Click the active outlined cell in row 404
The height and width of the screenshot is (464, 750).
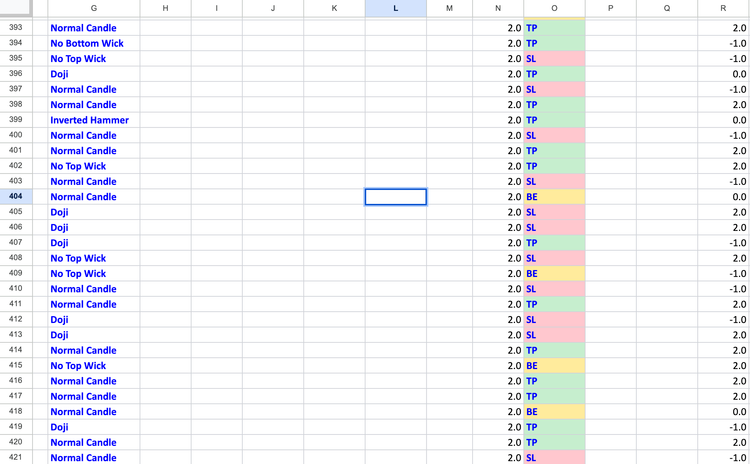click(x=395, y=197)
